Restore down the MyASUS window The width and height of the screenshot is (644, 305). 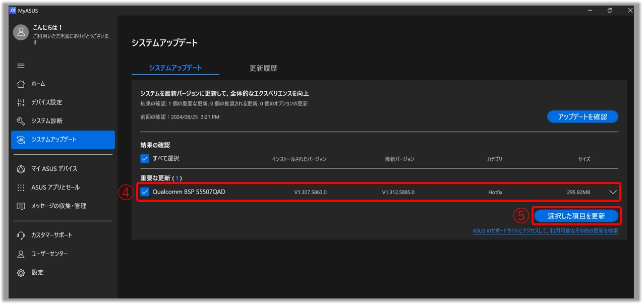coord(610,10)
